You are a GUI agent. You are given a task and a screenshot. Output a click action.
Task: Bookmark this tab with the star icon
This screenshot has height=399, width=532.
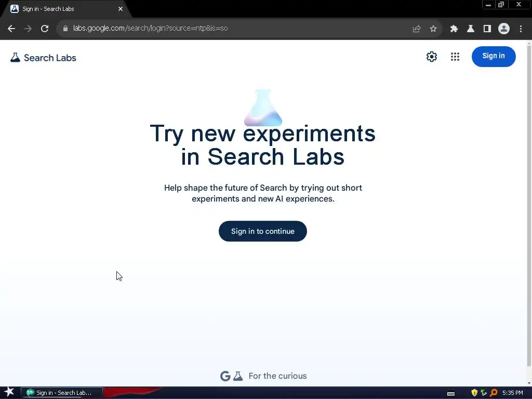coord(433,29)
